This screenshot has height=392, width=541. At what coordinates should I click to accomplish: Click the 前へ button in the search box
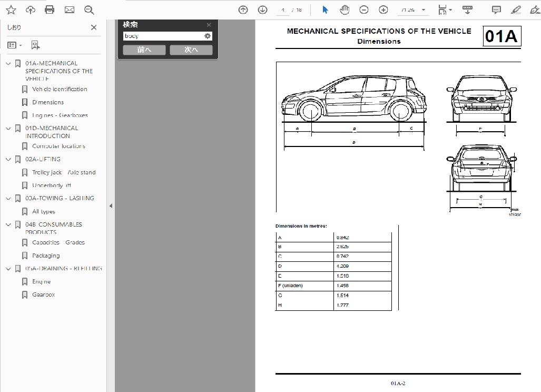[x=144, y=50]
